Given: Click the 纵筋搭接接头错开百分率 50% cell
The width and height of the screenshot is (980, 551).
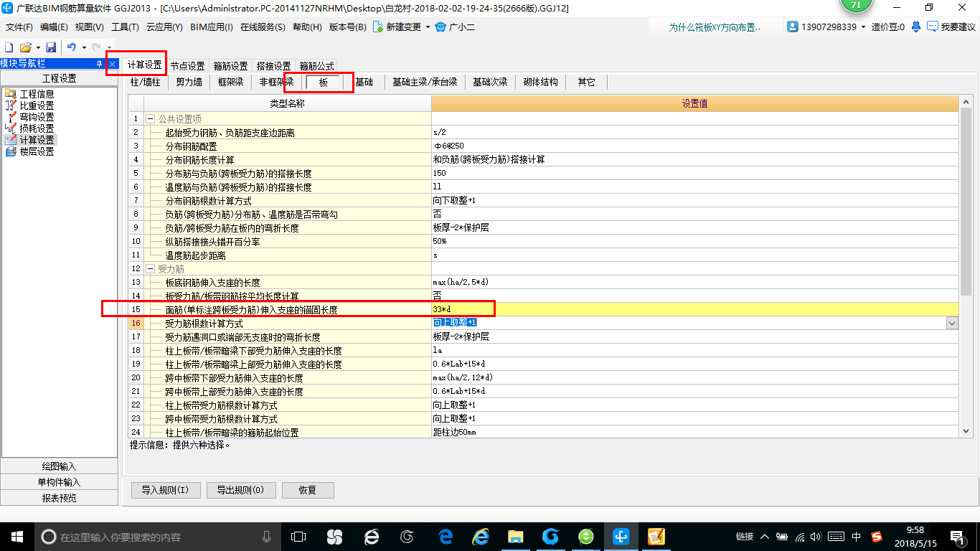Looking at the screenshot, I should (x=695, y=241).
